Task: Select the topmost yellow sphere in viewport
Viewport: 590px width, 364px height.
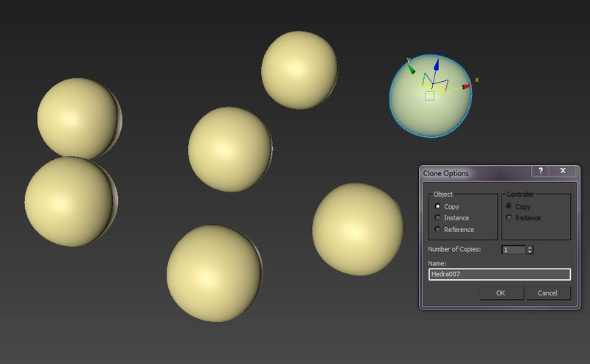Action: [x=299, y=70]
